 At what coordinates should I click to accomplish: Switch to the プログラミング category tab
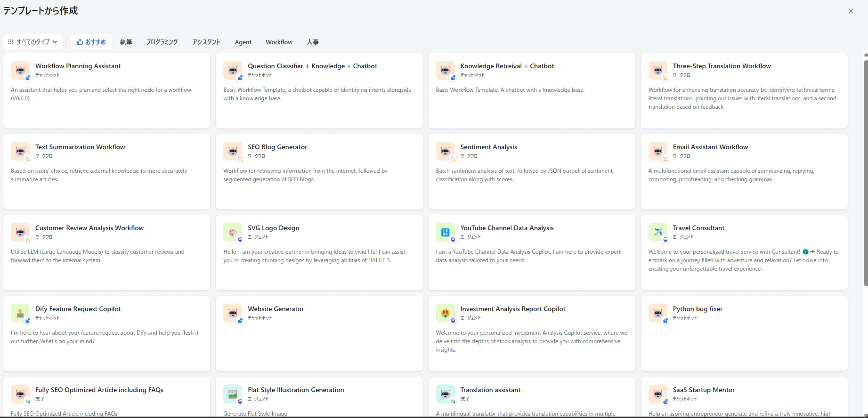[162, 42]
